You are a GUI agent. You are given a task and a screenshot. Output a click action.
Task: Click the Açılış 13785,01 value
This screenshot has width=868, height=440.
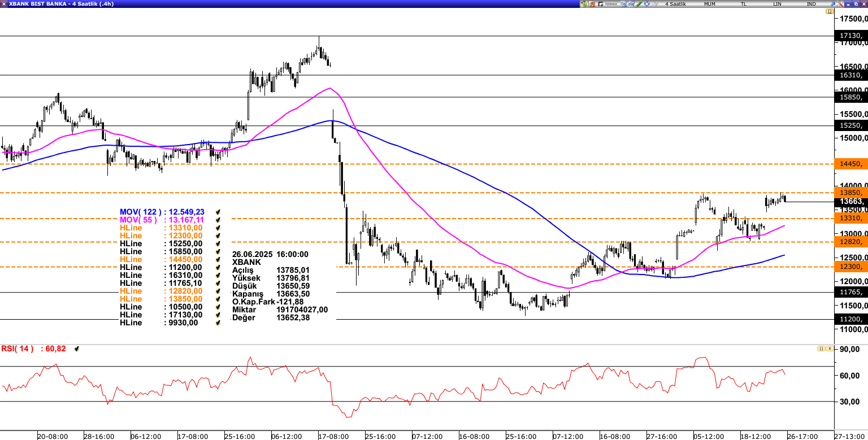(x=293, y=271)
